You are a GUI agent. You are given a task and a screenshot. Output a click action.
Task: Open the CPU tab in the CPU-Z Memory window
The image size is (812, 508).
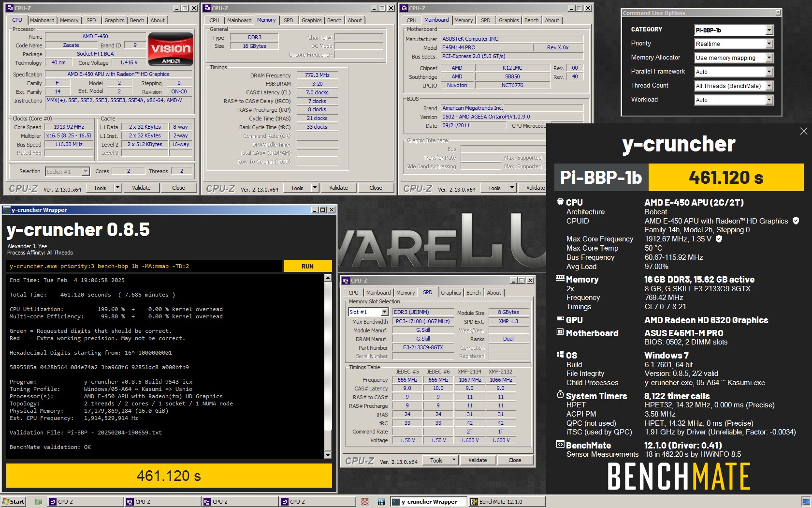tap(214, 20)
